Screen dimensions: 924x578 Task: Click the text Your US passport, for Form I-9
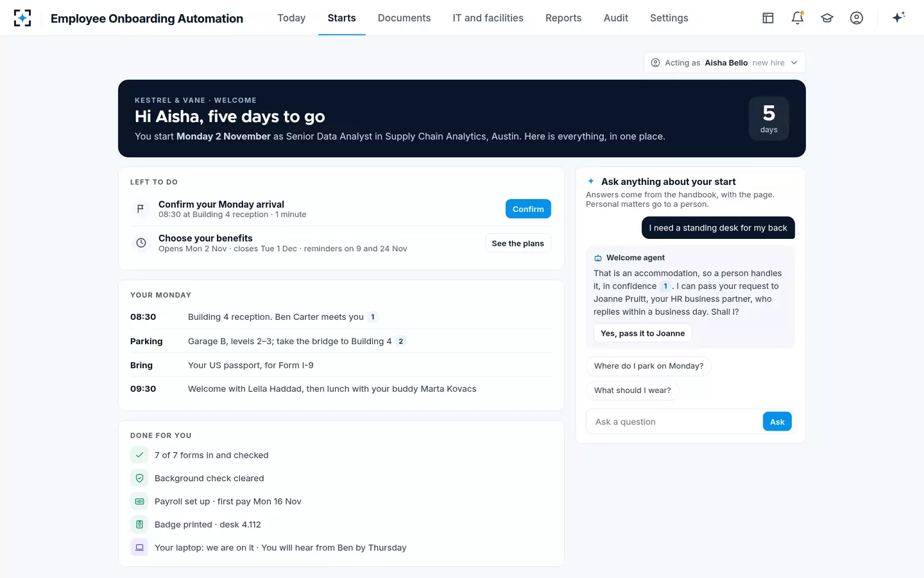pos(251,365)
